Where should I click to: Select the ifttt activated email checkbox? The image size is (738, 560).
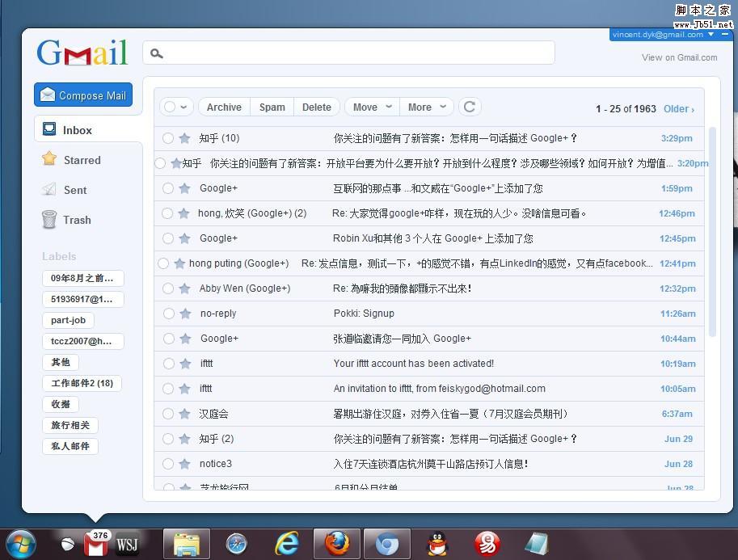pyautogui.click(x=168, y=364)
